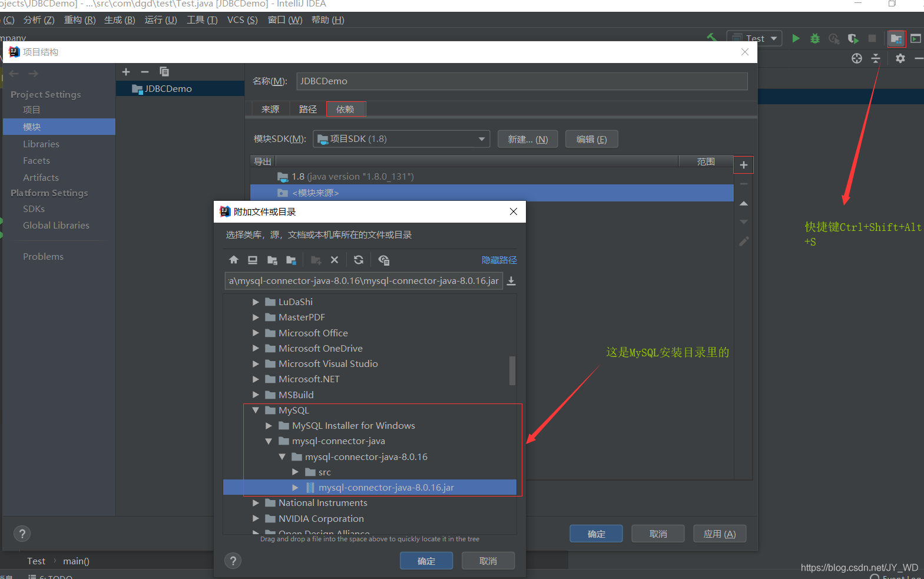Remove module with minus icon

[145, 72]
